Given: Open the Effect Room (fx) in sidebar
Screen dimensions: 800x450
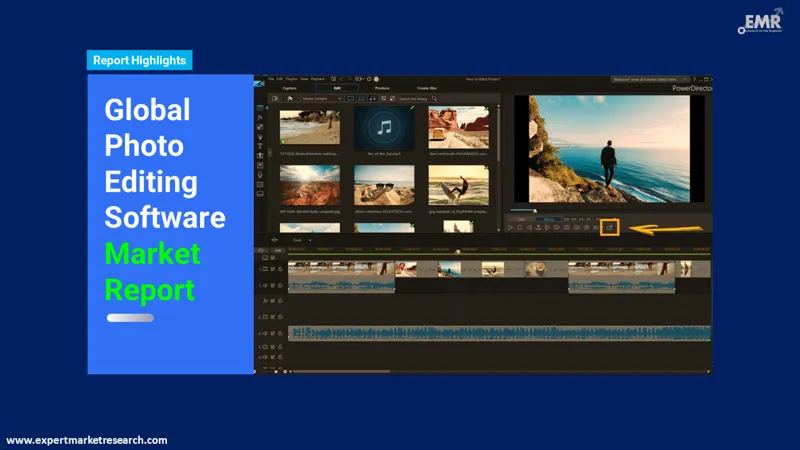Looking at the screenshot, I should (260, 117).
